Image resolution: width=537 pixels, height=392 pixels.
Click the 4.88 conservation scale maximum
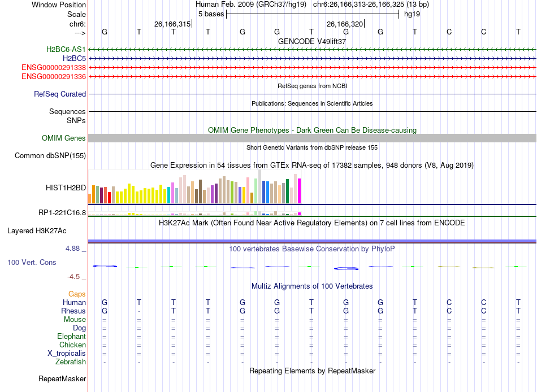[72, 248]
